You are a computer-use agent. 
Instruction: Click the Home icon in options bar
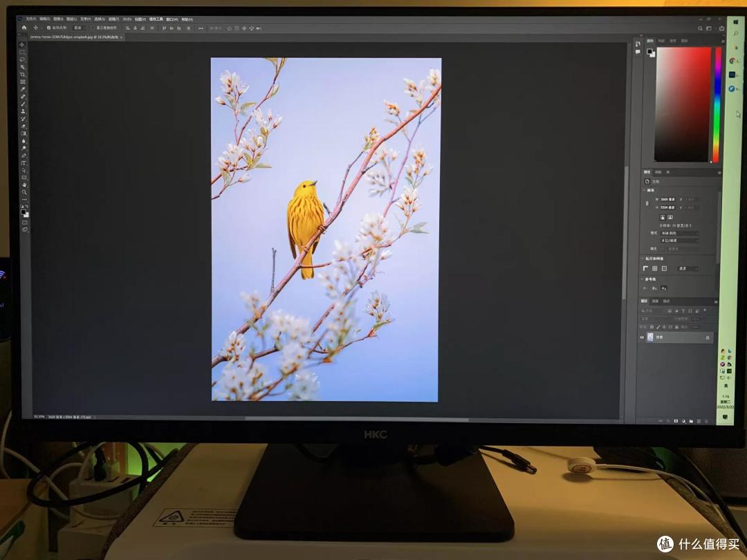pyautogui.click(x=24, y=28)
